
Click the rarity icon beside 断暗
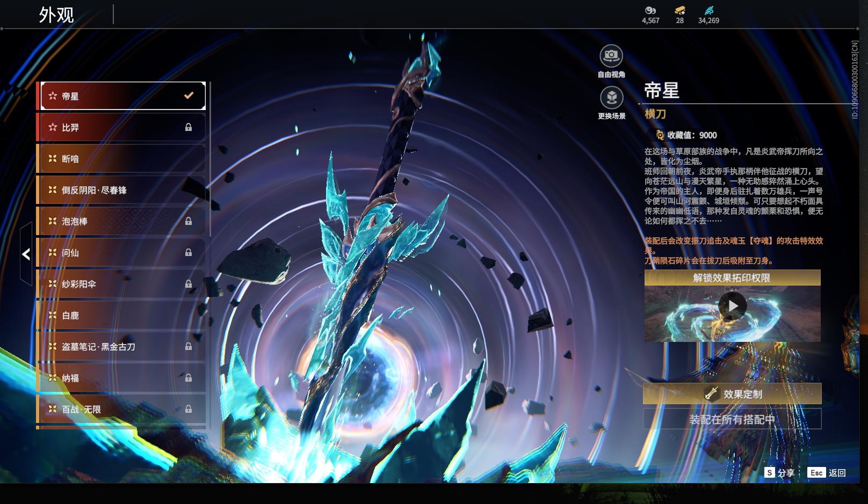click(x=53, y=159)
